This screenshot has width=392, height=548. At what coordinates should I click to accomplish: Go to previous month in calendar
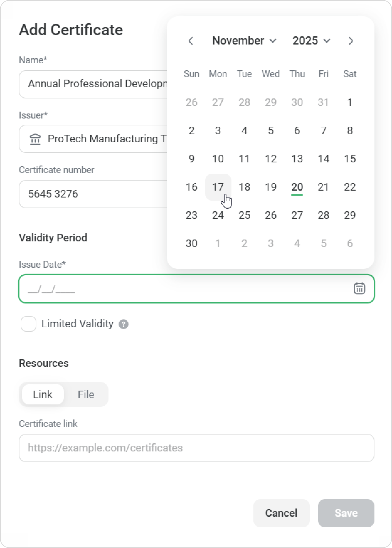pyautogui.click(x=191, y=41)
